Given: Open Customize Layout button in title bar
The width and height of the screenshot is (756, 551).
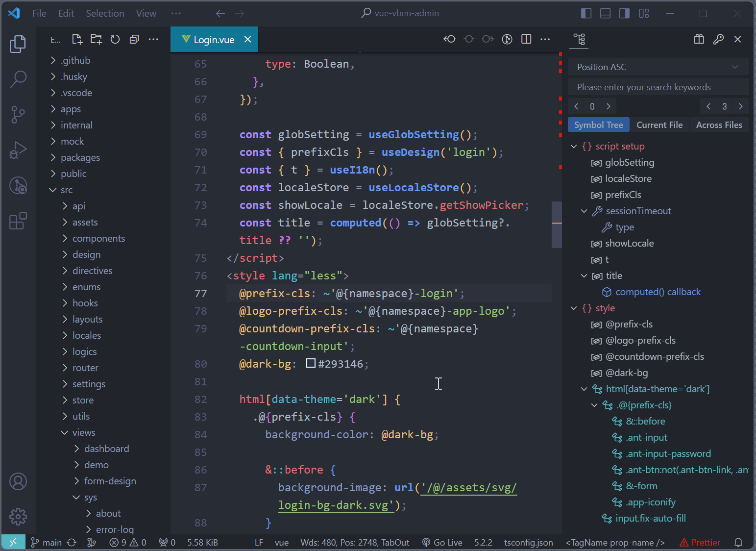Looking at the screenshot, I should coord(644,13).
